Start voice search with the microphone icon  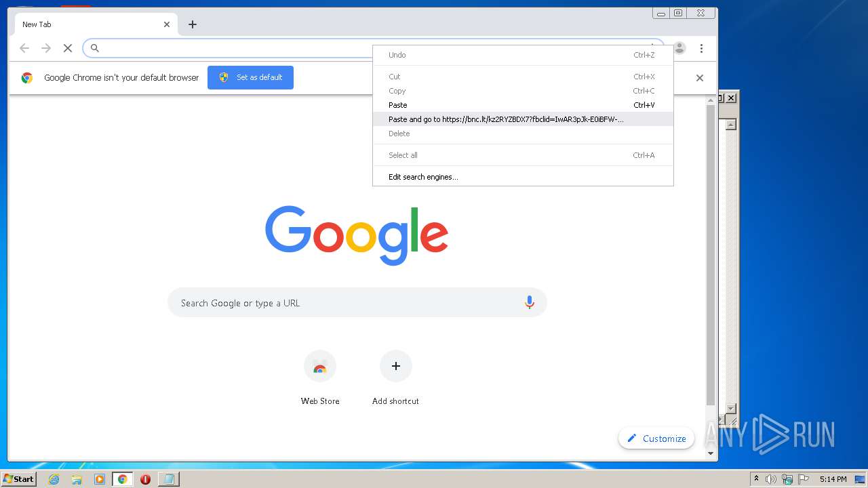click(530, 303)
